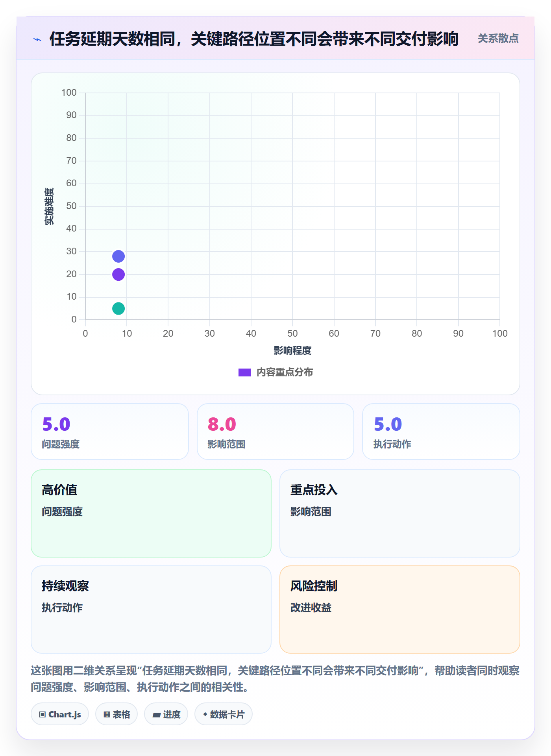Click the 数据卡片 tag
The width and height of the screenshot is (551, 756).
[x=224, y=714]
